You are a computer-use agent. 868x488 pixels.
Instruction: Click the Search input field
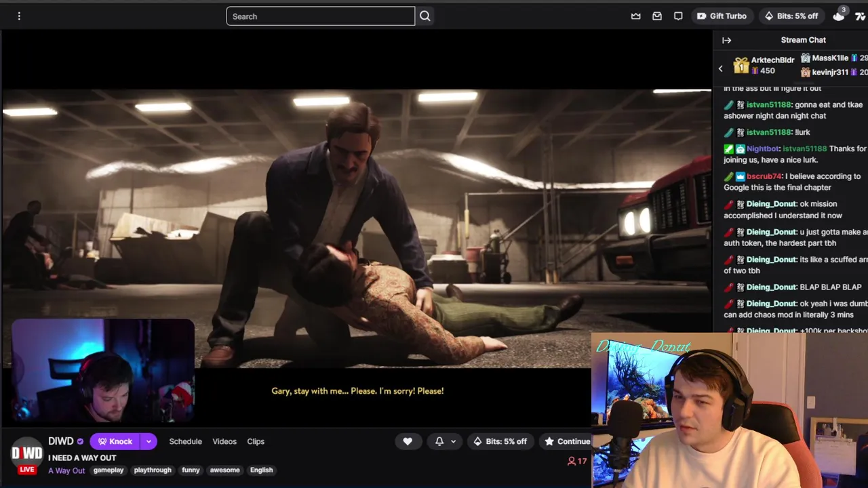pyautogui.click(x=320, y=16)
